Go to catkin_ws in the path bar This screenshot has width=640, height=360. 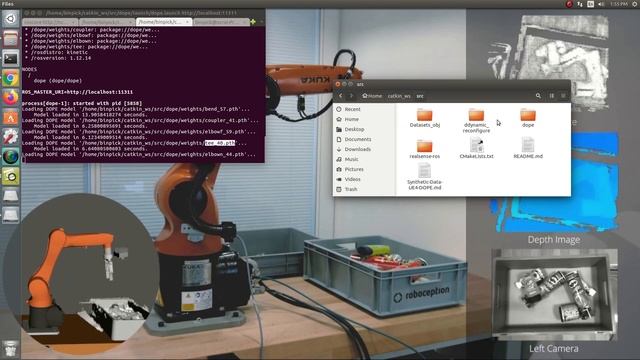(399, 96)
